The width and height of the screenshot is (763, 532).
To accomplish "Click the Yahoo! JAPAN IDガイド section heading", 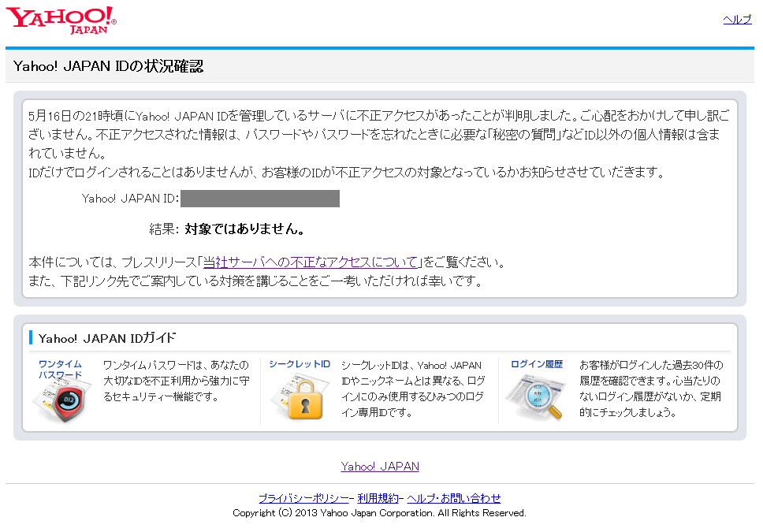I will pyautogui.click(x=106, y=338).
